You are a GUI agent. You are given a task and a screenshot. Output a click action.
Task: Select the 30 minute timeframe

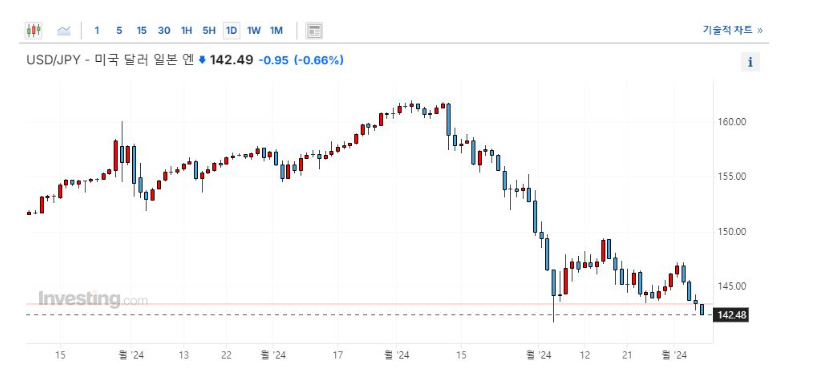164,31
